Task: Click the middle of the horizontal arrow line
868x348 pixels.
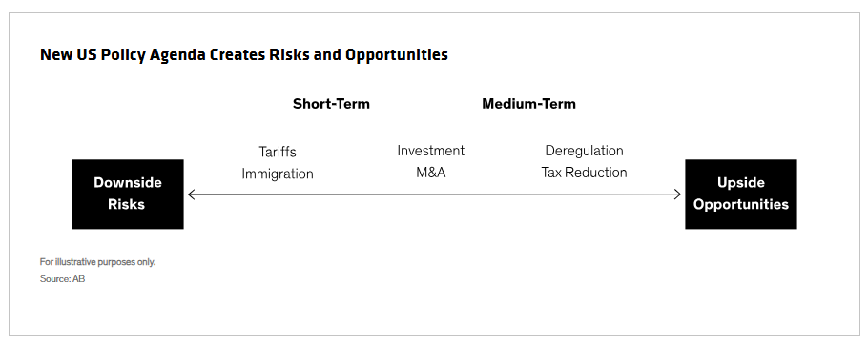Action: (x=435, y=194)
